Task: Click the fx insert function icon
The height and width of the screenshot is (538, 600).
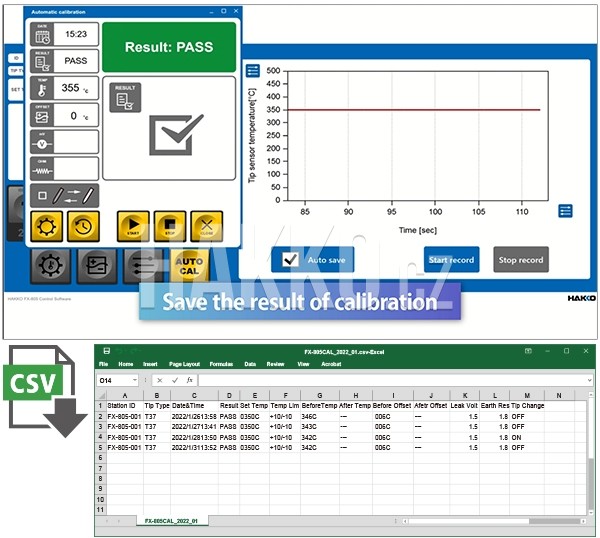Action: point(189,380)
